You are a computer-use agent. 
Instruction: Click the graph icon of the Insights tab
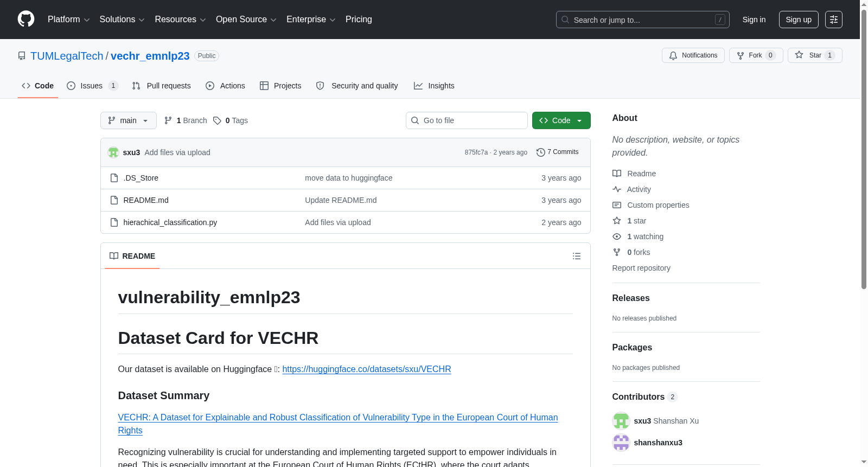point(418,86)
